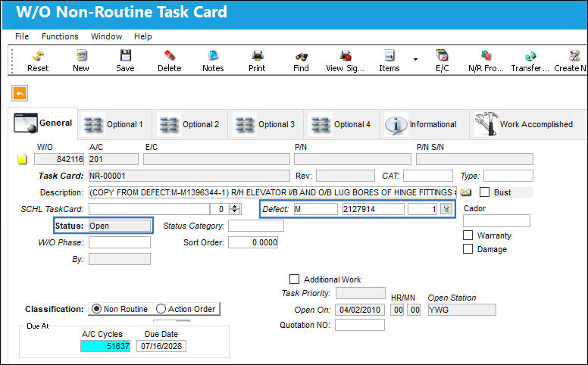Select the Action Order classification

[x=161, y=309]
